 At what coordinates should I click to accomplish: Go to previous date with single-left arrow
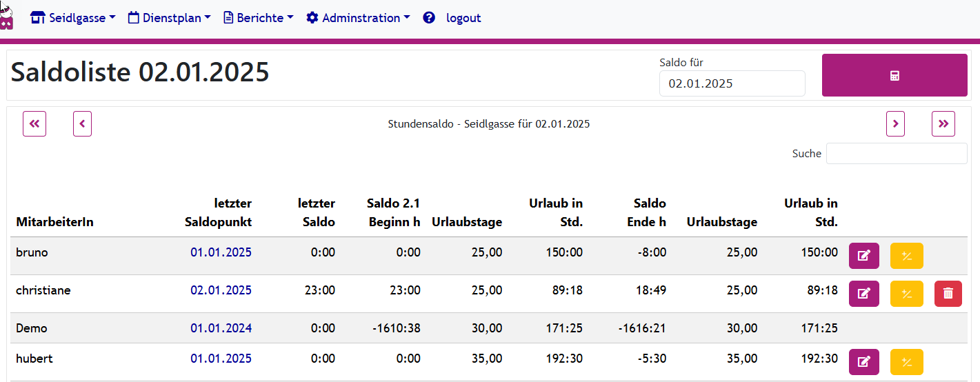(x=82, y=124)
